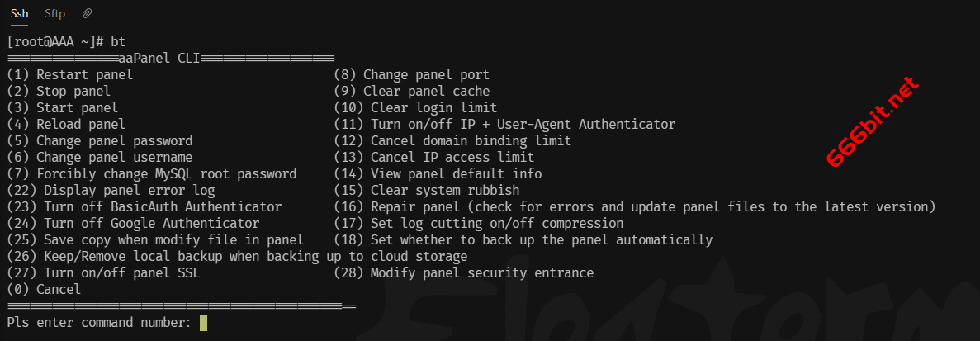Screen dimensions: 980x341
Task: Click the "(3) Start panel" entry
Action: point(62,107)
